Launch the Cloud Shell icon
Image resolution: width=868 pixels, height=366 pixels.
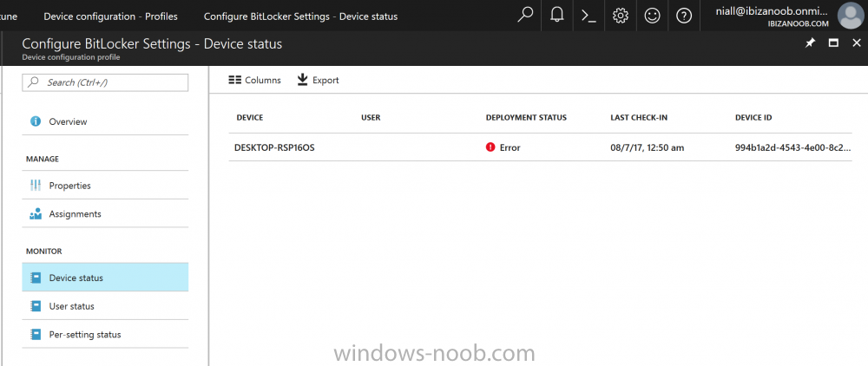589,16
